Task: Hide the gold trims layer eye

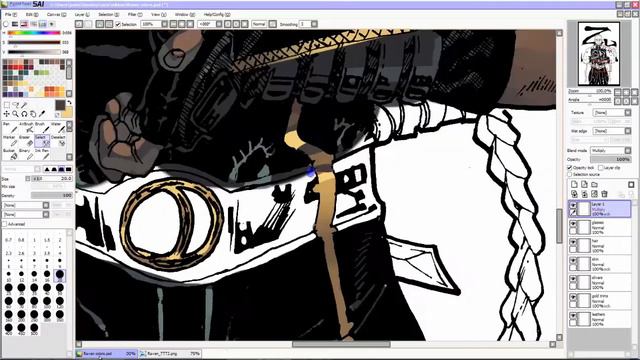Action: (x=573, y=298)
